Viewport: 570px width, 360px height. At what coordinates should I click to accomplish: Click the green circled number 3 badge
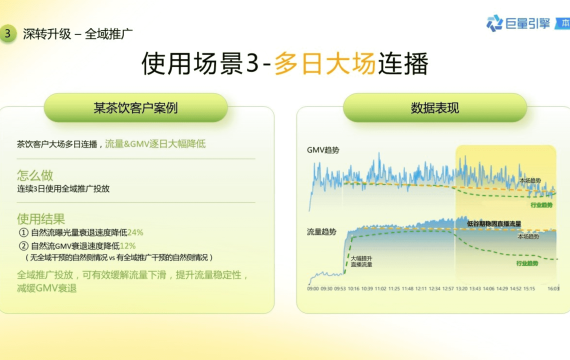click(7, 34)
